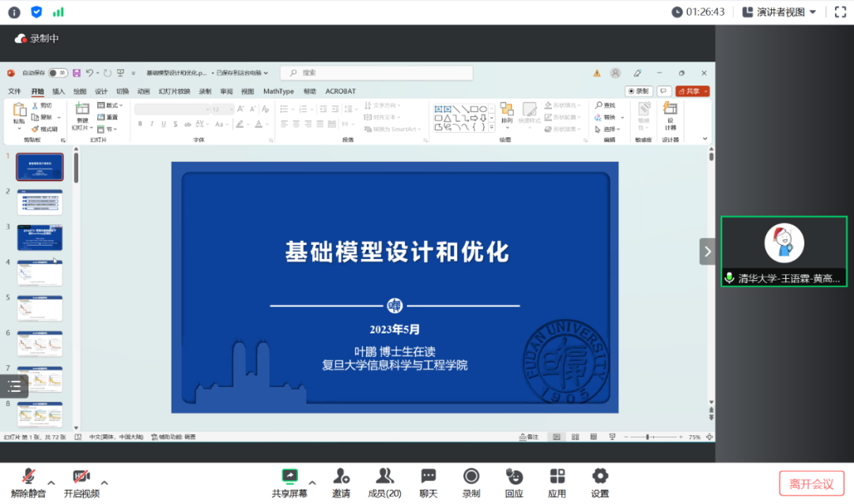Screen dimensions: 854x504
Task: Open the apps (应用) icon
Action: (557, 477)
